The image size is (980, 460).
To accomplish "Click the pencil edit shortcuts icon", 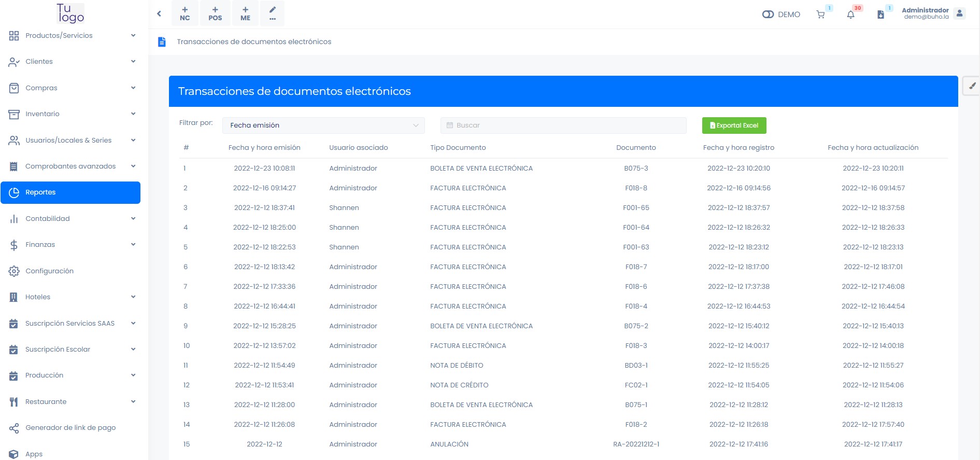I will (x=273, y=13).
